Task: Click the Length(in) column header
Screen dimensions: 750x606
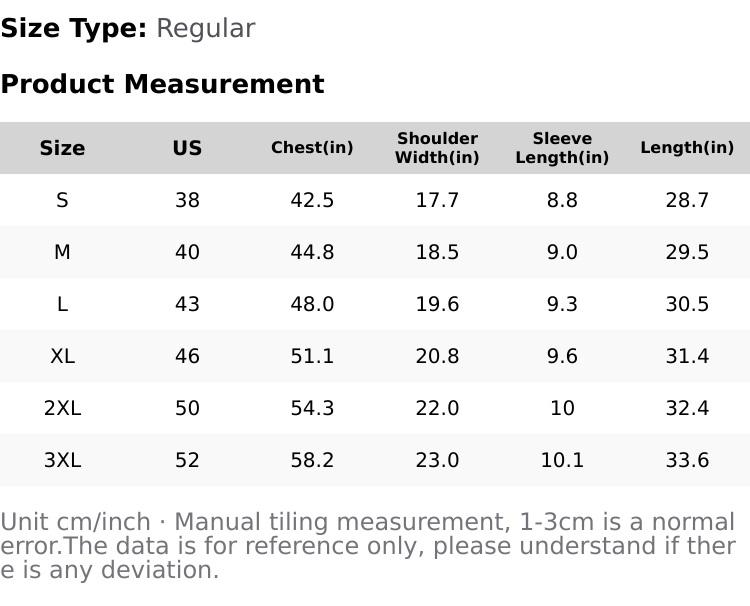Action: [687, 148]
